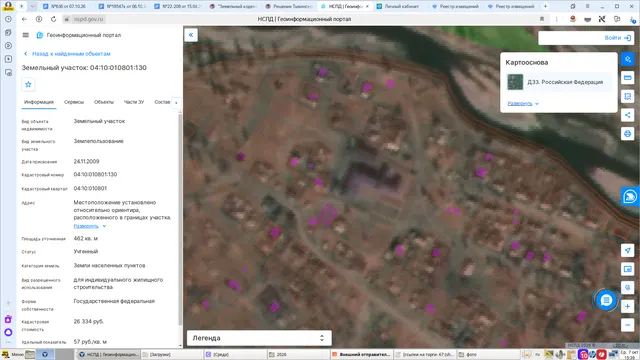
Task: Click the print map icon
Action: (628, 133)
